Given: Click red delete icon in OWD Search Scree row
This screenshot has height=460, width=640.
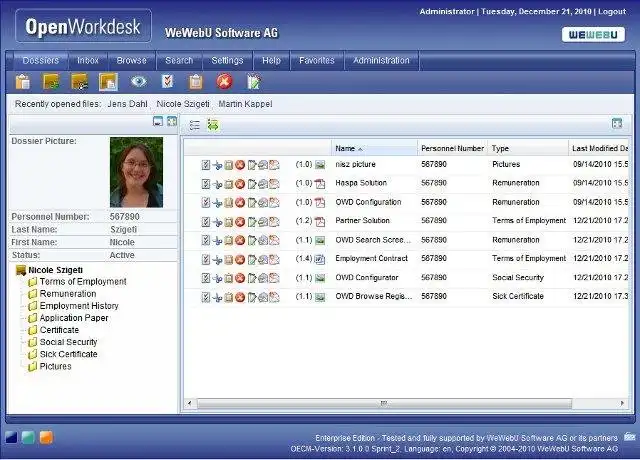Looking at the screenshot, I should pyautogui.click(x=240, y=240).
